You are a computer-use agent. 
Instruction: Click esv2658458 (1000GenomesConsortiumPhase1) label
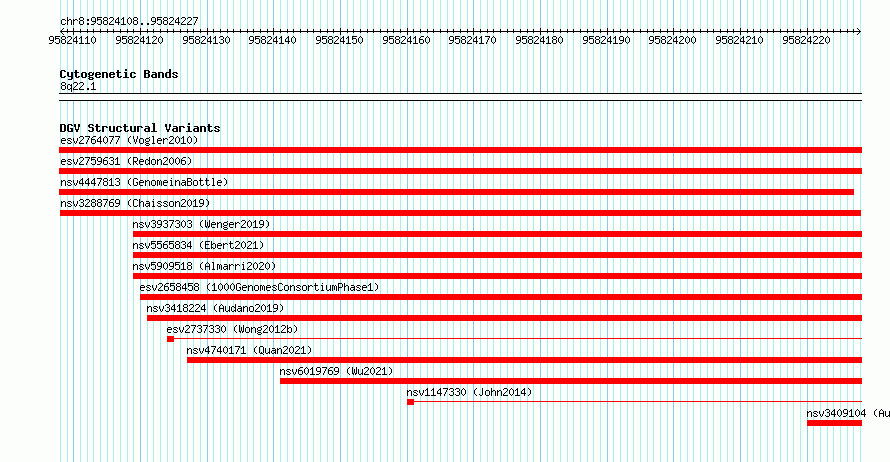(x=259, y=287)
